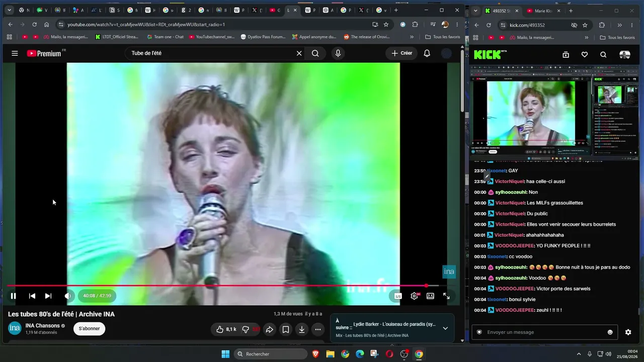Reload the YouTube page
This screenshot has height=362, width=644.
34,25
